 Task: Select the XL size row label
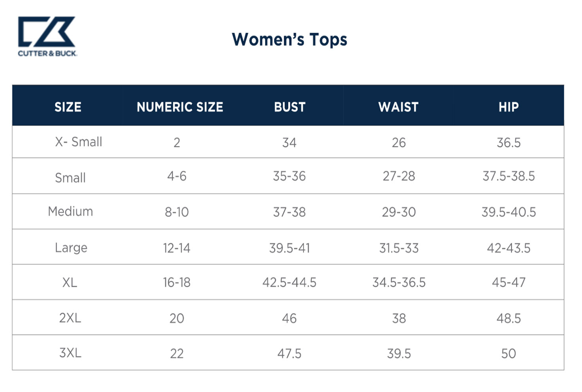pos(70,283)
